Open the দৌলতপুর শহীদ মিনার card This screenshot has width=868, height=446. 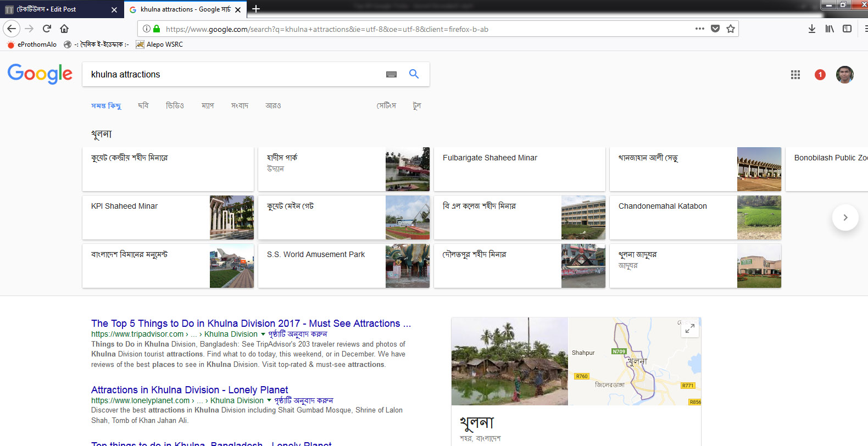[x=520, y=266]
